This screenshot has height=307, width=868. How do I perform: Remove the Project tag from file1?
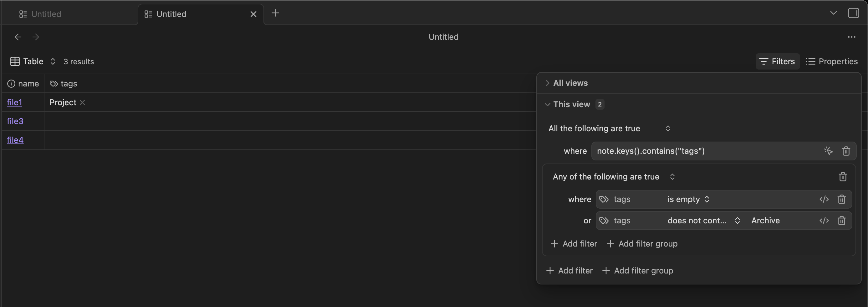[x=82, y=102]
